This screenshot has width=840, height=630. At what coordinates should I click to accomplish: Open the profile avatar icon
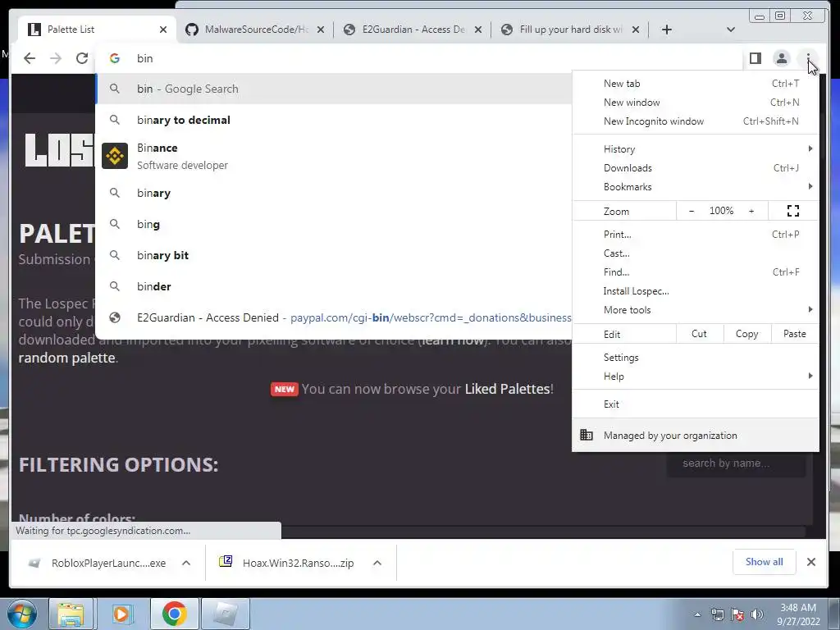pyautogui.click(x=782, y=58)
